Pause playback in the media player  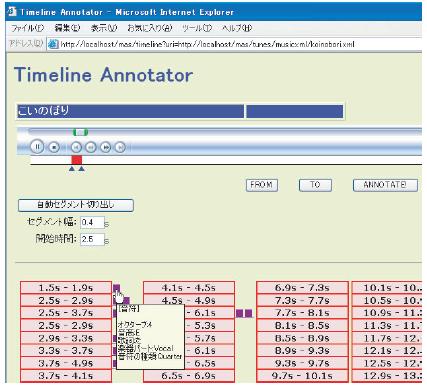tap(37, 146)
